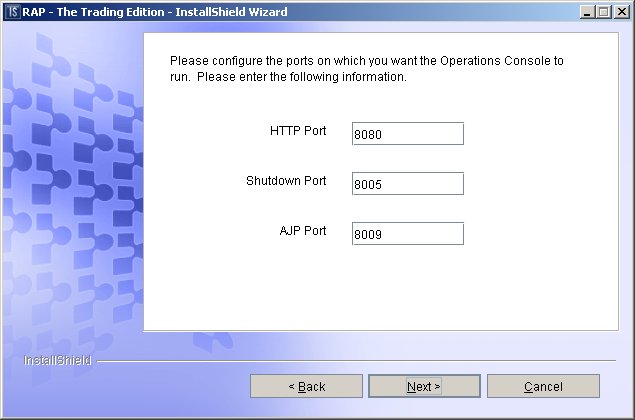635x420 pixels.
Task: Select the AJP Port field showing 8009
Action: pos(407,234)
